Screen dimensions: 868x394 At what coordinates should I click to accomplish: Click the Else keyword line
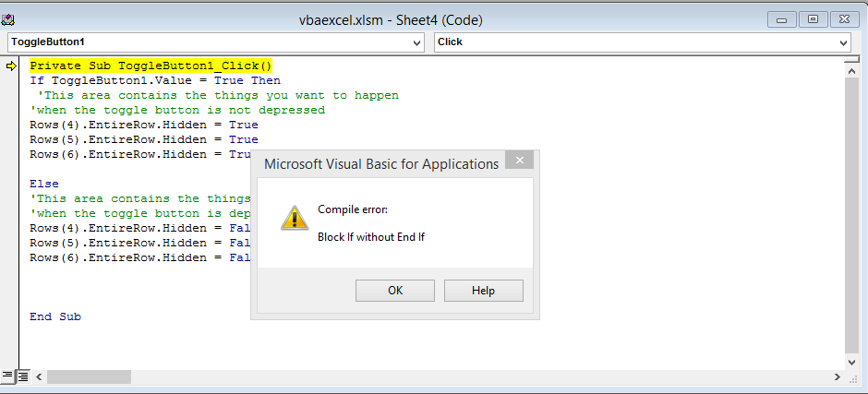pos(44,184)
